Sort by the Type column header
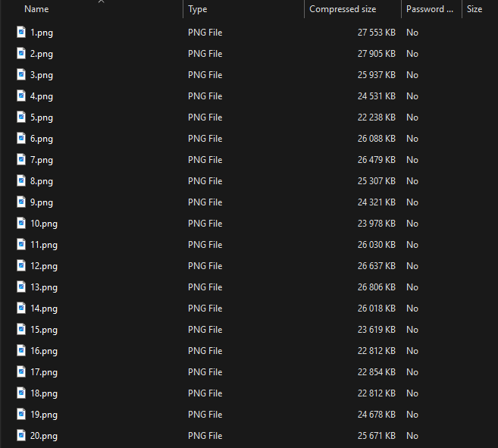The height and width of the screenshot is (448, 498). pyautogui.click(x=198, y=9)
